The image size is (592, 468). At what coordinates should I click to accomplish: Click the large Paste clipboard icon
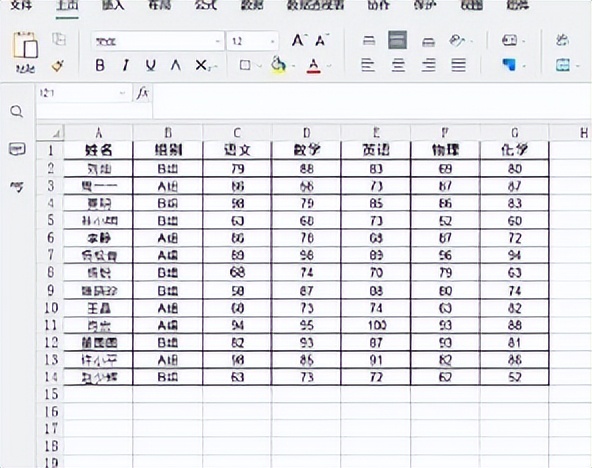tap(25, 45)
